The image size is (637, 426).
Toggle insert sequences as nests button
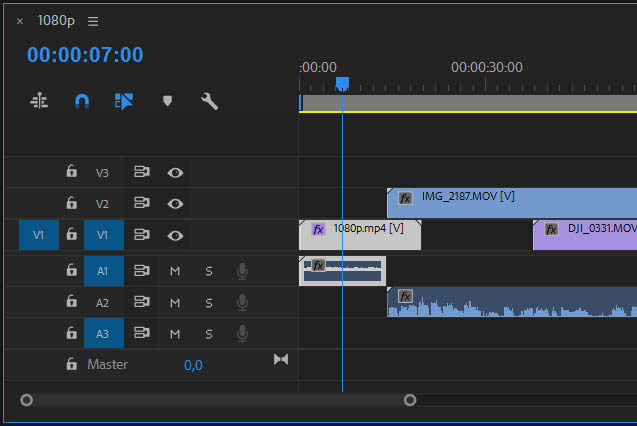(39, 101)
